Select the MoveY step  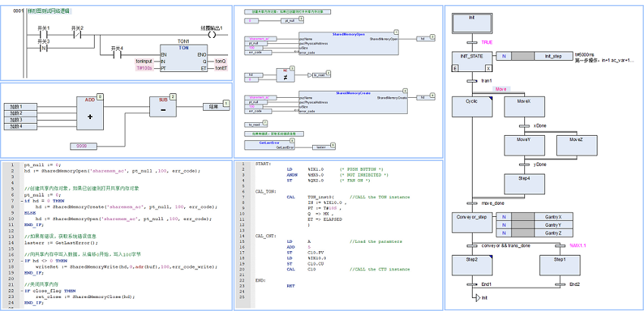[x=524, y=145]
